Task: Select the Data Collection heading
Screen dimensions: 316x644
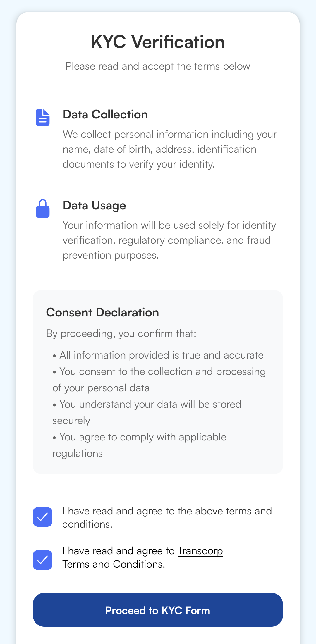Action: (x=105, y=115)
